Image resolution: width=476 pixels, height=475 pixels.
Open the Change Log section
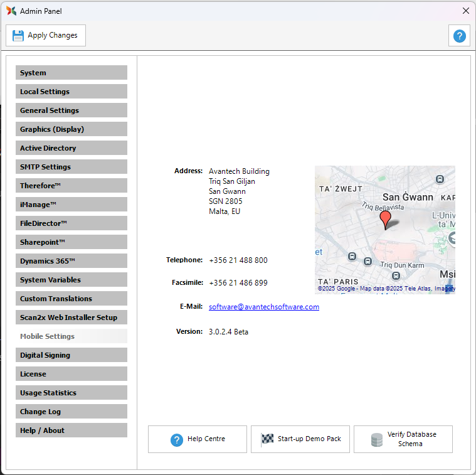click(71, 412)
